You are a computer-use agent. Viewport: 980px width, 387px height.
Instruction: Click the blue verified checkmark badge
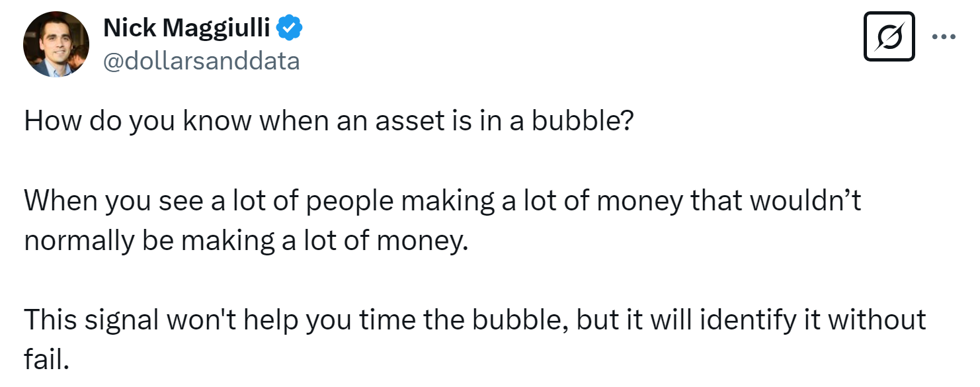(290, 28)
